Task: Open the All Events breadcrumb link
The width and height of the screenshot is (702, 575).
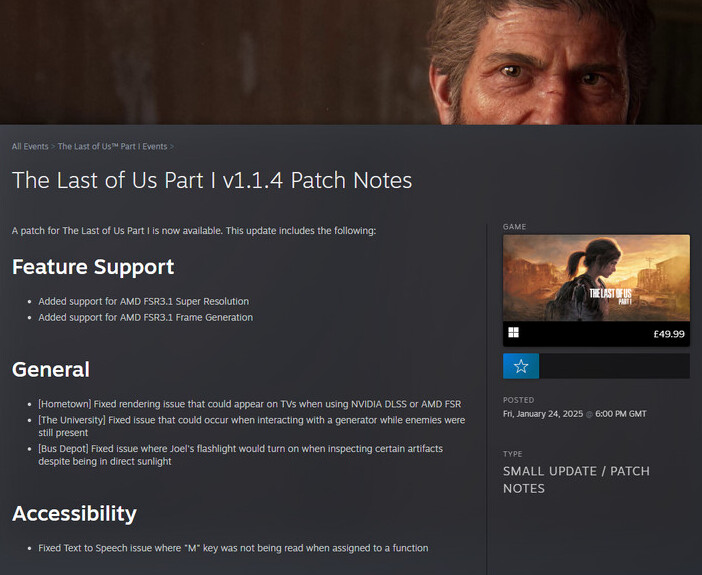Action: point(30,146)
